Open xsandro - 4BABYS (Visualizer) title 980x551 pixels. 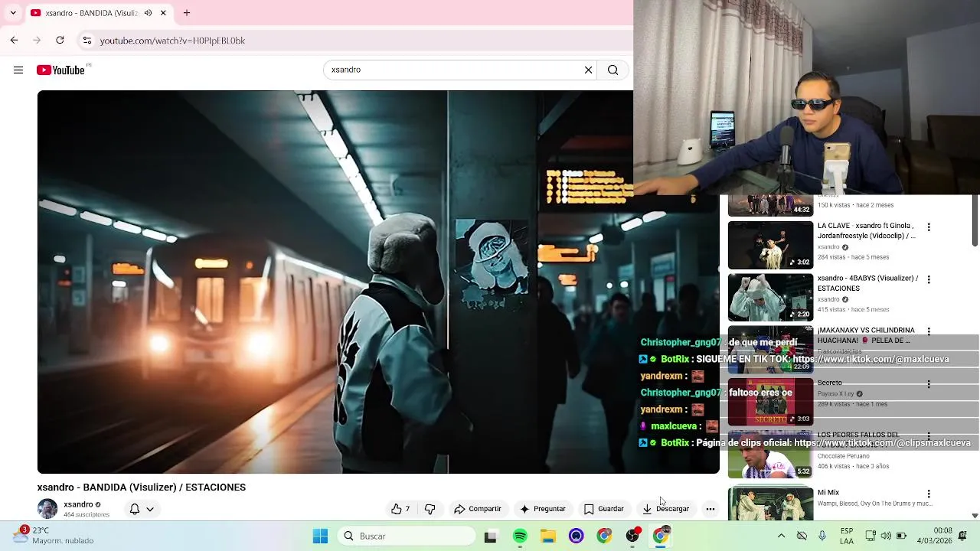coord(867,283)
